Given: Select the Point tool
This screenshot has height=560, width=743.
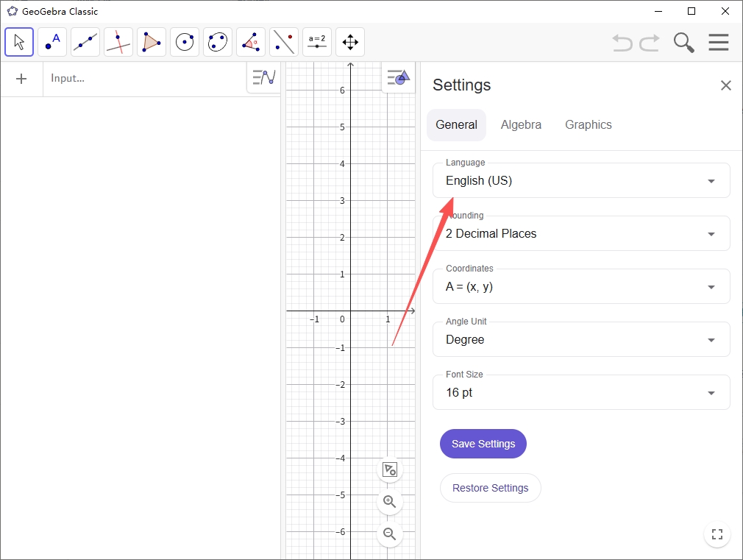Looking at the screenshot, I should point(52,42).
